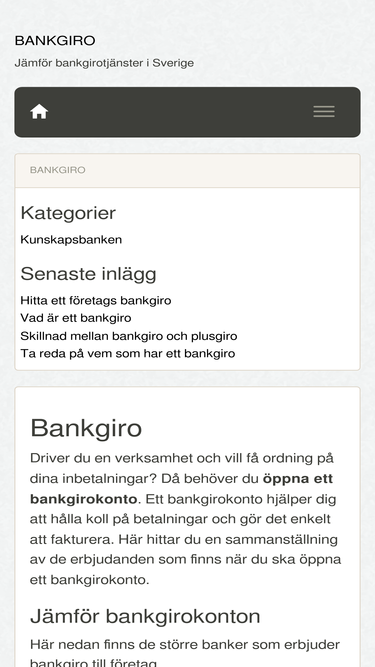Click the main Bankgiro article heading
Viewport: 375px width, 667px height.
[x=86, y=428]
